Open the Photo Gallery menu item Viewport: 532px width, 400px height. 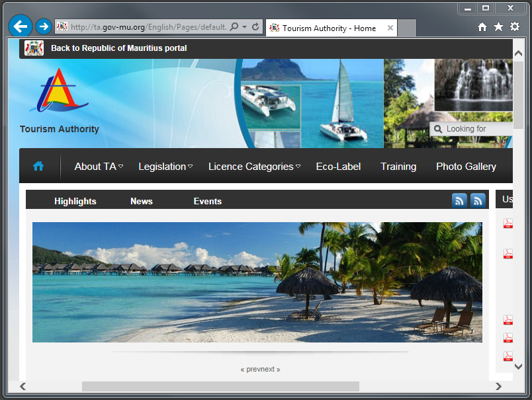tap(466, 167)
